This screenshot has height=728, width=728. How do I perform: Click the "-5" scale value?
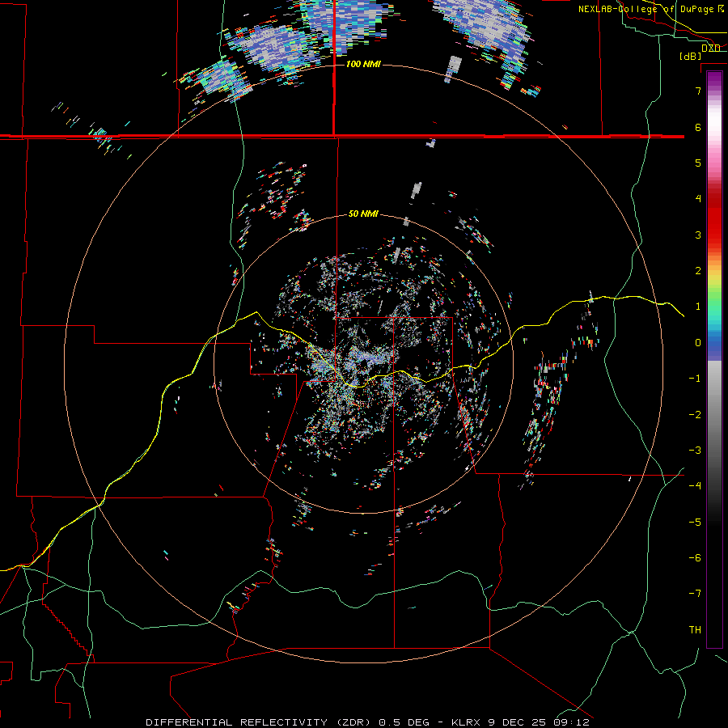pos(695,523)
